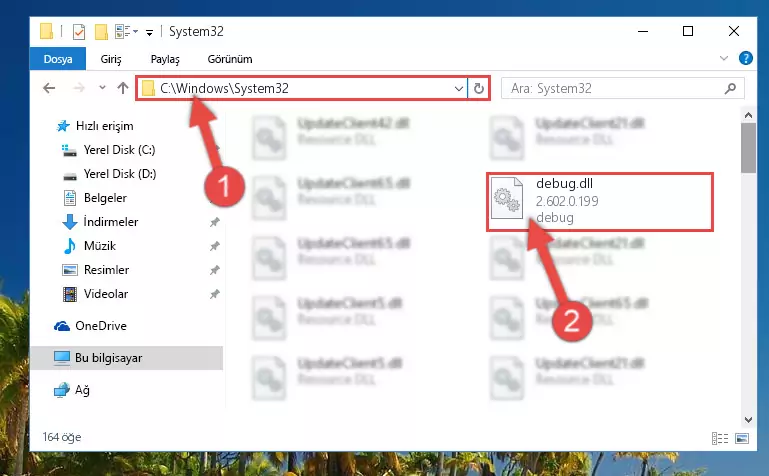This screenshot has height=476, width=769.
Task: Click the OneDrive cloud icon
Action: click(62, 326)
